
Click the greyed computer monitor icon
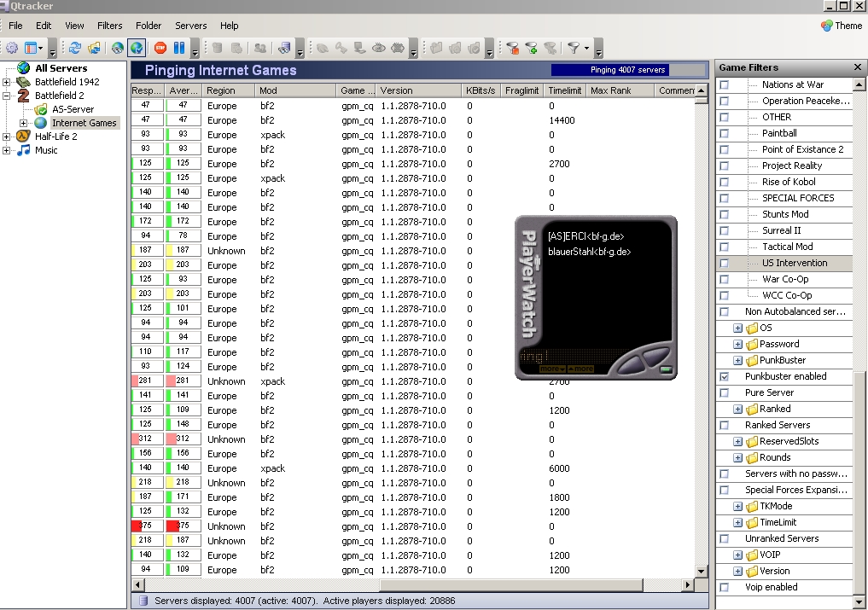point(360,48)
